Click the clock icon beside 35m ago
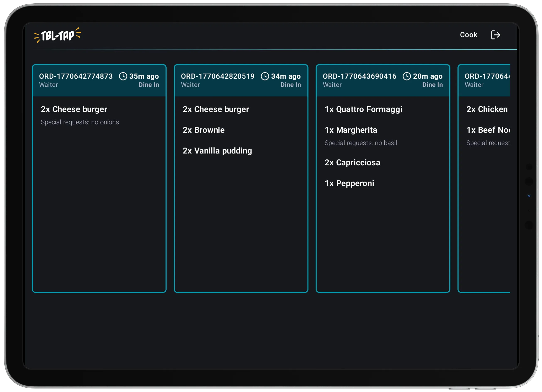542x392 pixels. [x=123, y=76]
